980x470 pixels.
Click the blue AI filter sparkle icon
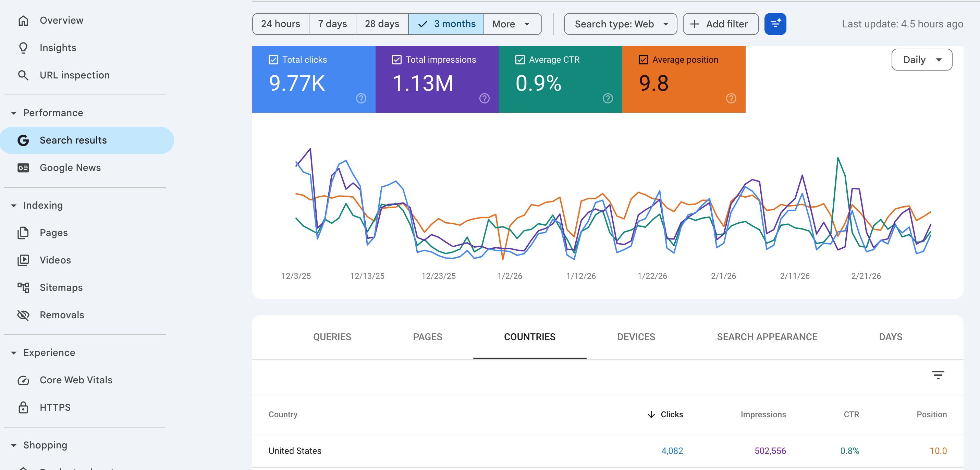point(775,24)
